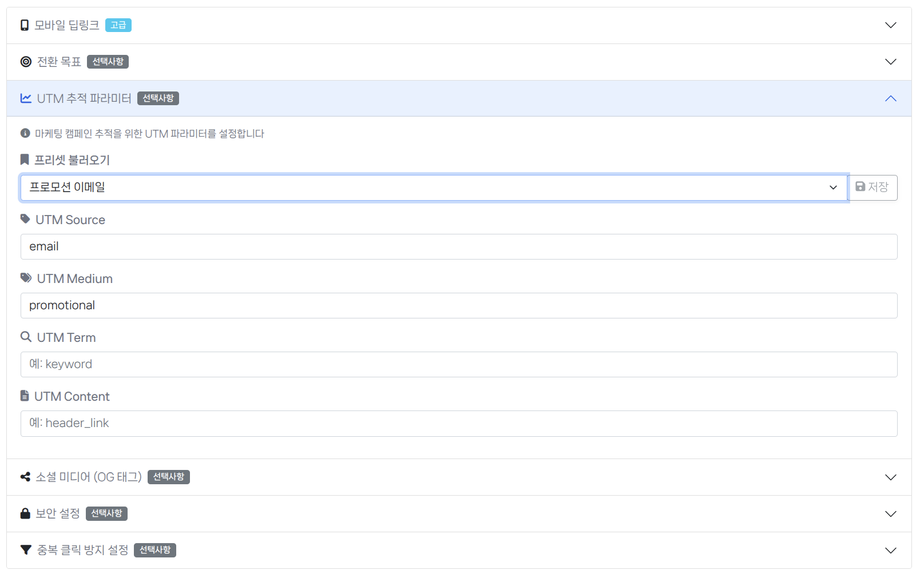Open the 소셜 미디어 (OG 태그) header
Viewport: 924px width, 578px height.
pos(89,477)
